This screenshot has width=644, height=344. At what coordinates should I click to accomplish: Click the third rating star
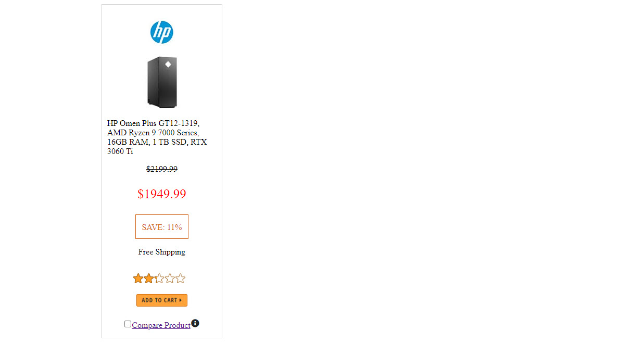click(x=159, y=278)
